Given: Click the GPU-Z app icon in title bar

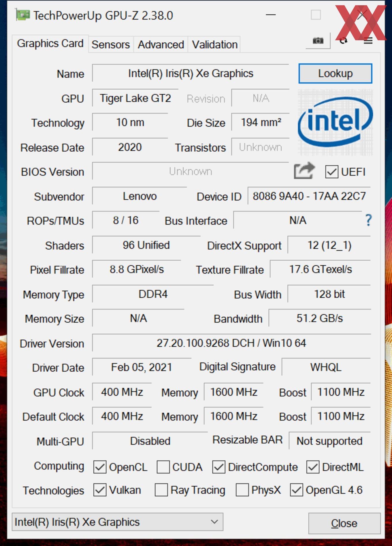Looking at the screenshot, I should click(23, 15).
